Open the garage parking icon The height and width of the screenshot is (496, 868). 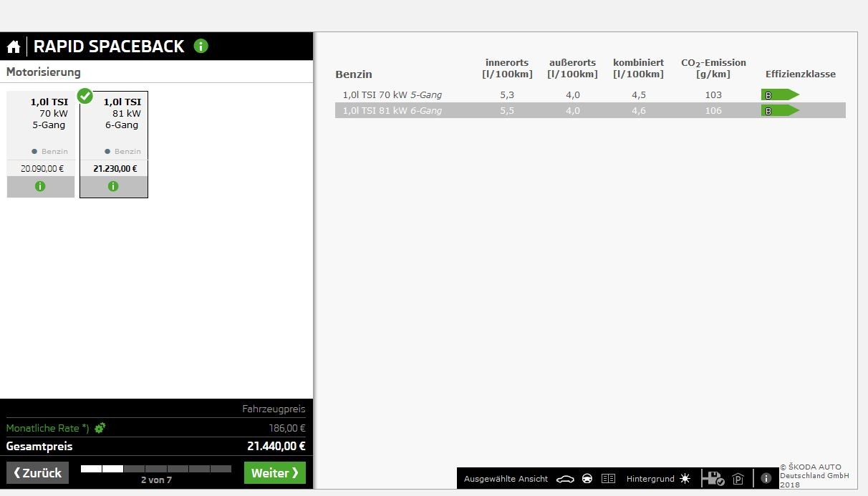point(738,479)
